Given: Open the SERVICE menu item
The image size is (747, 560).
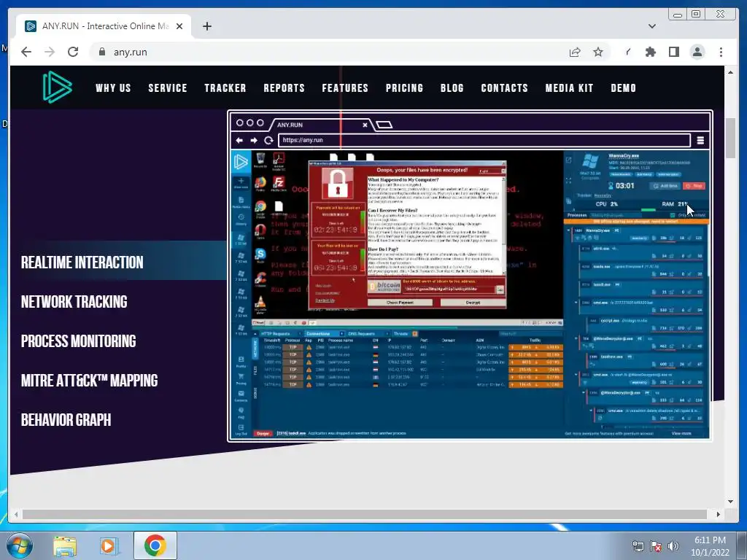Looking at the screenshot, I should click(x=168, y=88).
